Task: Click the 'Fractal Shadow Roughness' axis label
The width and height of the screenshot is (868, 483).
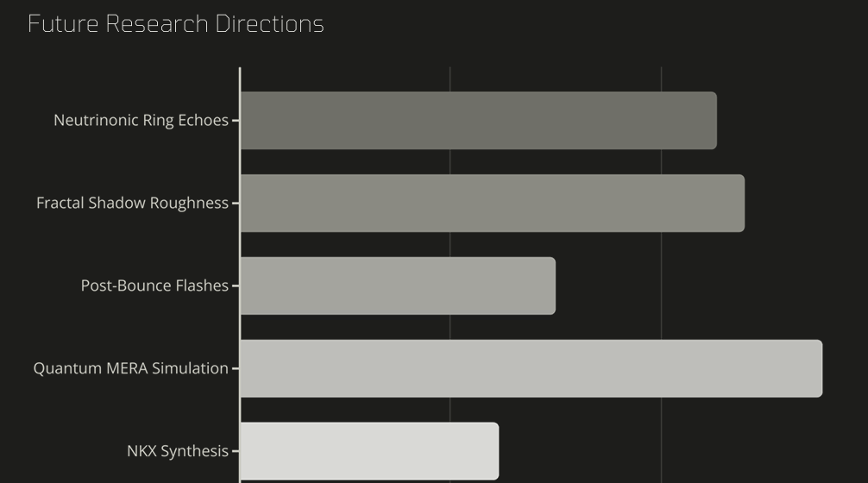Action: [132, 203]
